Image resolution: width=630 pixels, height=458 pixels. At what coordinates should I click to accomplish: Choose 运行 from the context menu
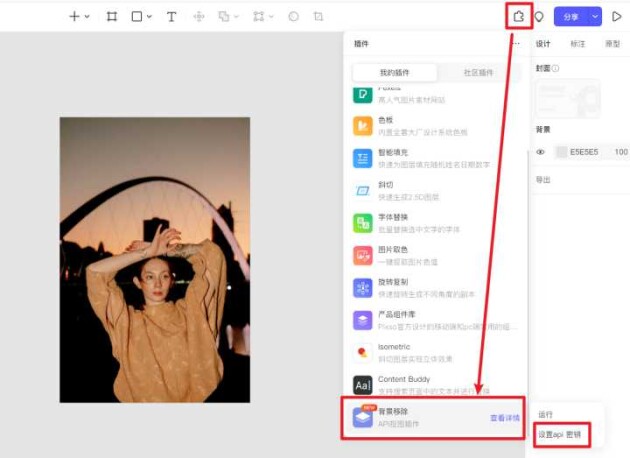[545, 414]
